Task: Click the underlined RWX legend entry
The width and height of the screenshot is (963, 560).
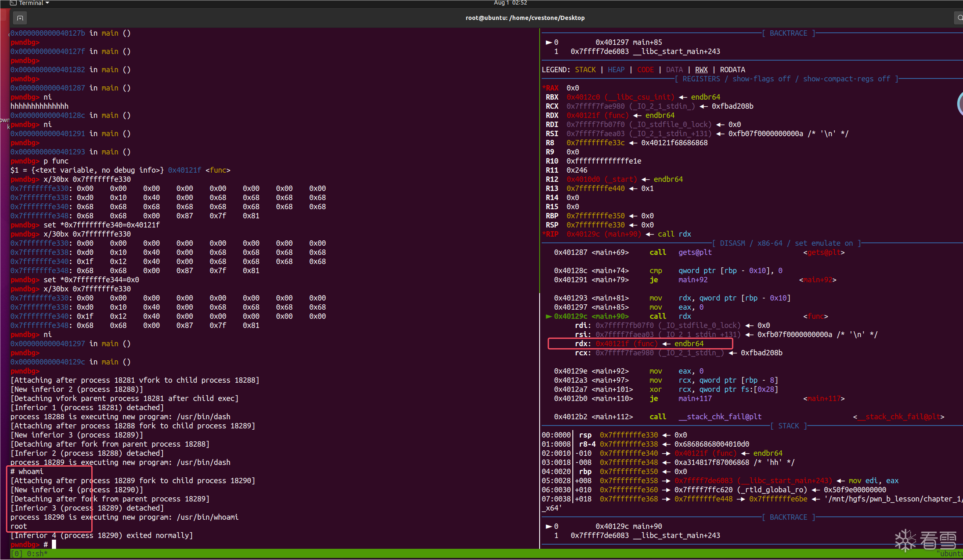Action: [x=701, y=70]
